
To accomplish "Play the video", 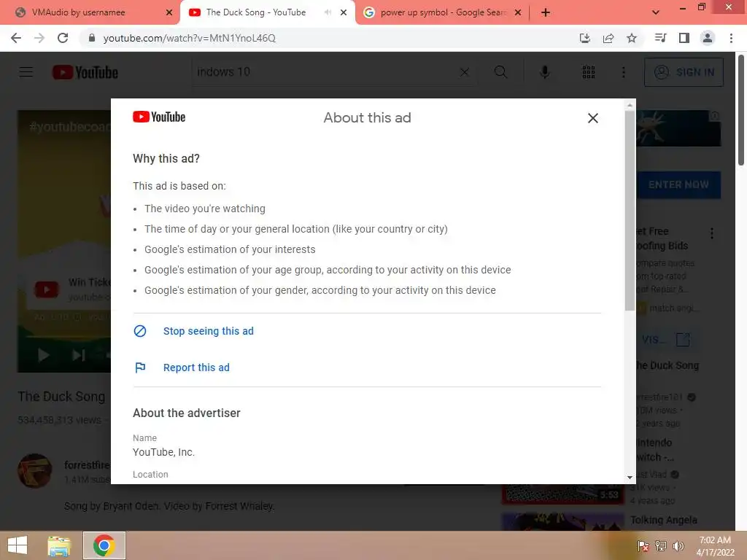I will click(x=43, y=355).
